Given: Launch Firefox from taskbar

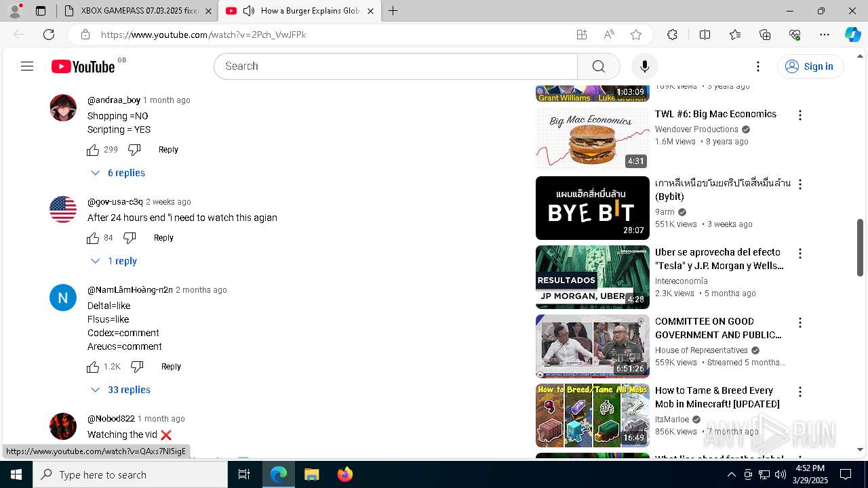Looking at the screenshot, I should tap(344, 474).
